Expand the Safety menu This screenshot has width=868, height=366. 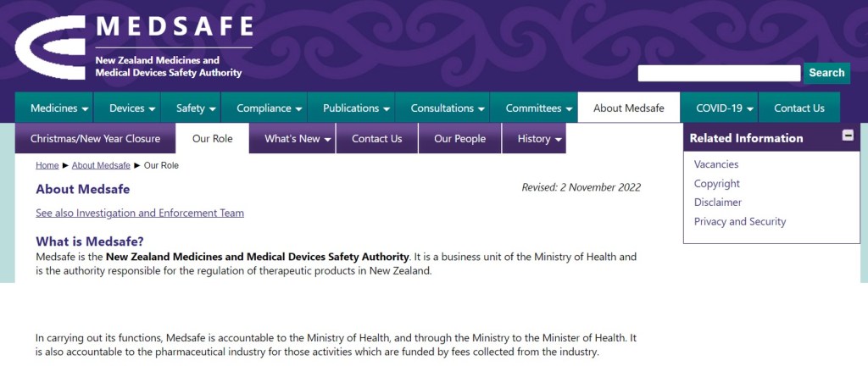click(197, 108)
